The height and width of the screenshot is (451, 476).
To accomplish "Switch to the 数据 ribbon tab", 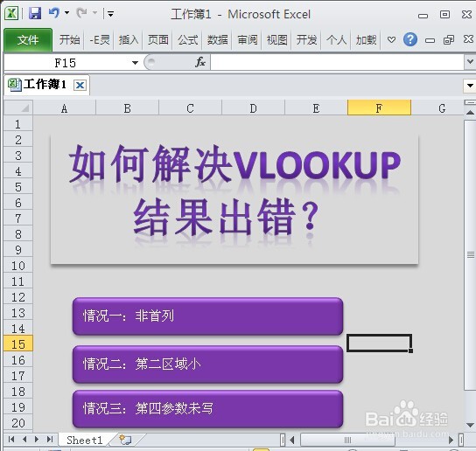I will pos(217,39).
